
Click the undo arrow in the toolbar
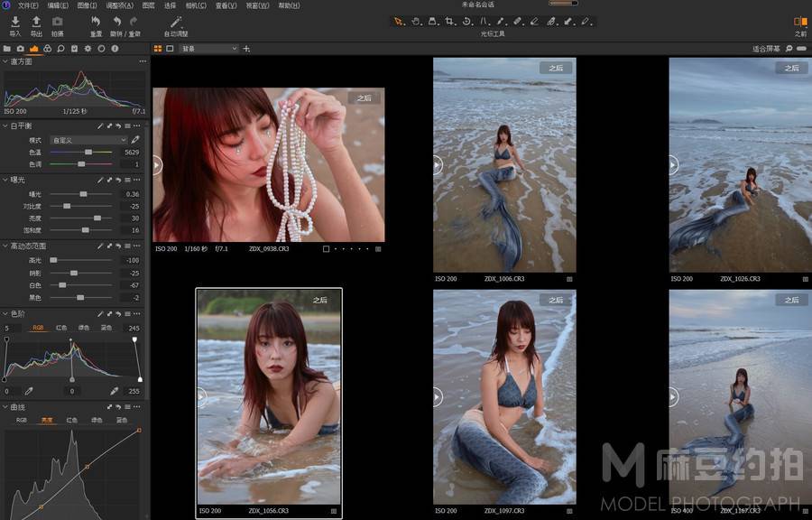[x=117, y=22]
